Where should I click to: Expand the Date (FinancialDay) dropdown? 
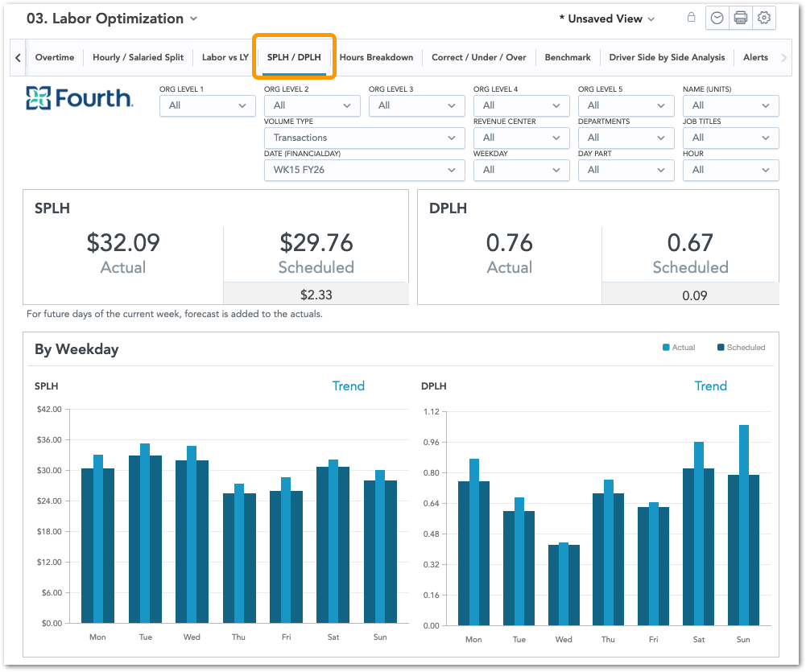364,170
